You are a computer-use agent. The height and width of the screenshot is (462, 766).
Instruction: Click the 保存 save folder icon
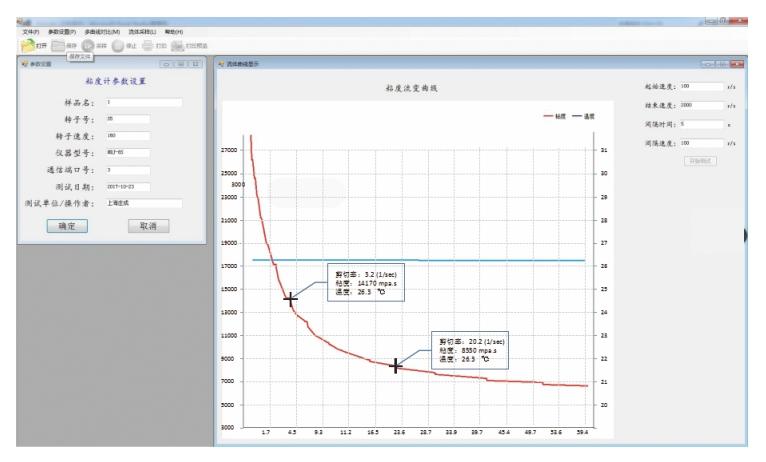click(x=58, y=46)
